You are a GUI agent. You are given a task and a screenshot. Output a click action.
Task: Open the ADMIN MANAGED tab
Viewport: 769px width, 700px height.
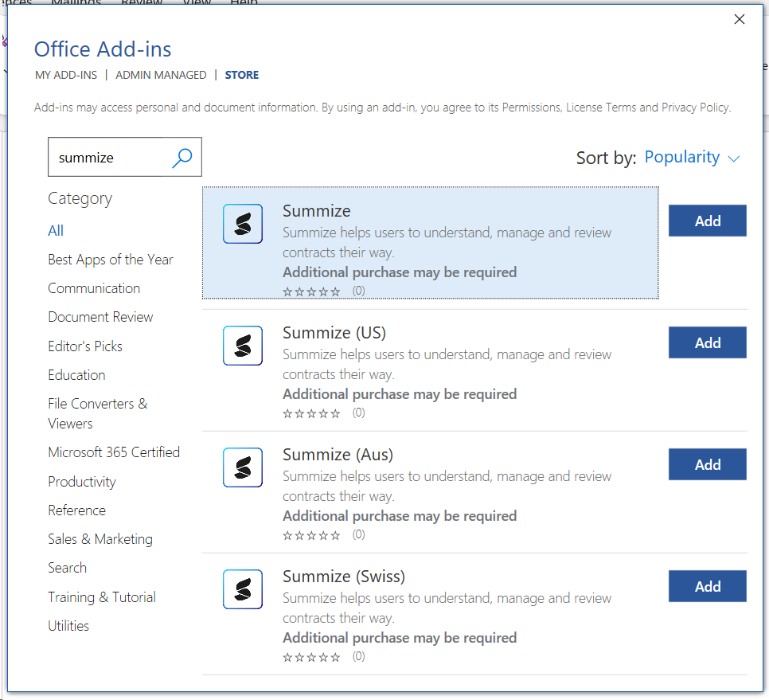(x=161, y=75)
